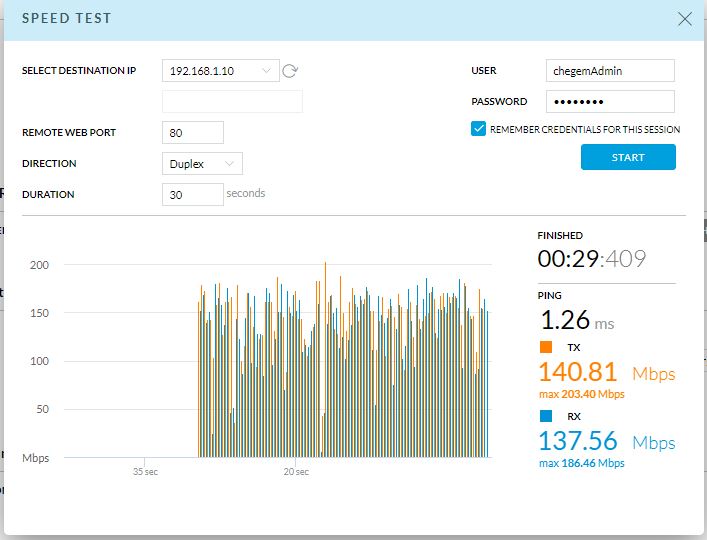This screenshot has height=540, width=707.
Task: Click the DIRECTION label
Action: (49, 164)
